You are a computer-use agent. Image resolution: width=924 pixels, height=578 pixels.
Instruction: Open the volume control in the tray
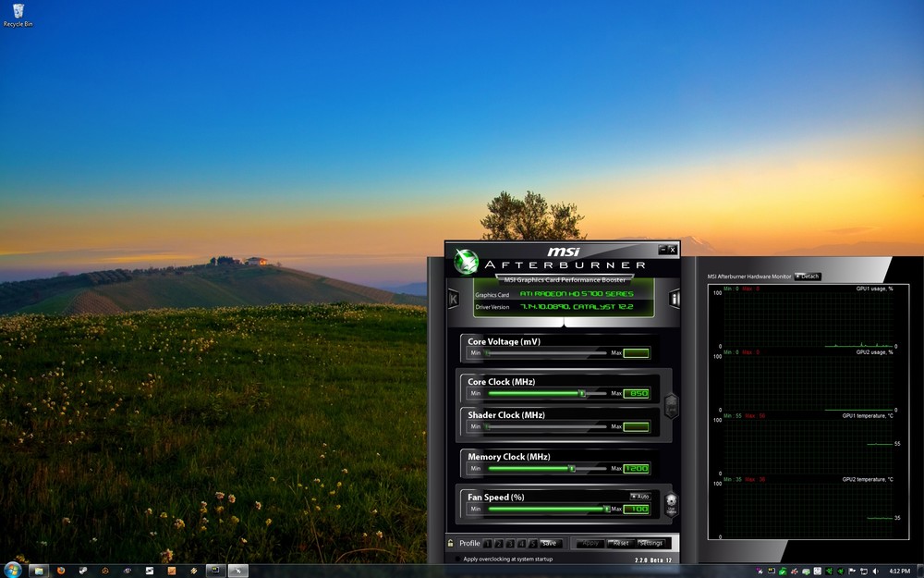click(x=876, y=571)
